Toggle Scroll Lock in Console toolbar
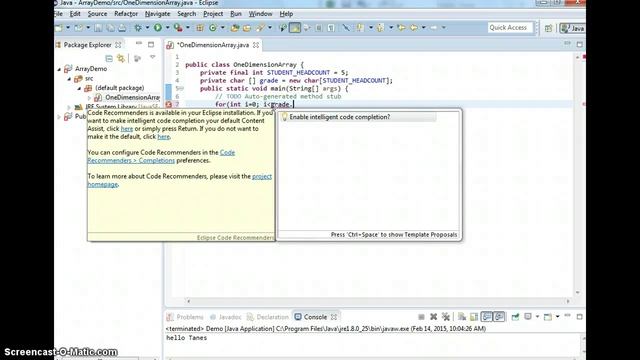 point(474,317)
